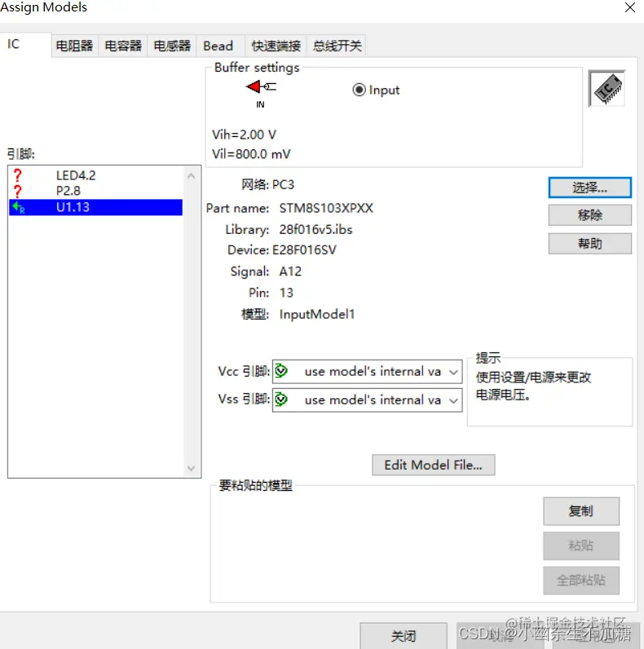Click the green icon in Vss pin combo

point(281,400)
